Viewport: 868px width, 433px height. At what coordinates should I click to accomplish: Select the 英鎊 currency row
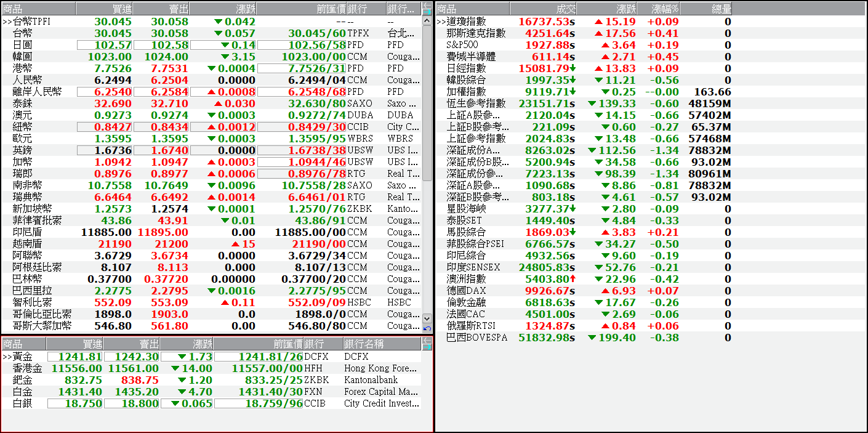point(212,150)
